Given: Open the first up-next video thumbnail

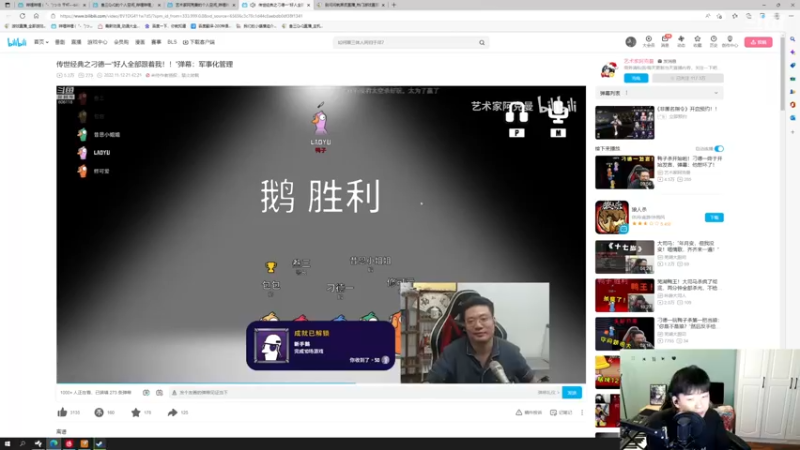Looking at the screenshot, I should 624,172.
